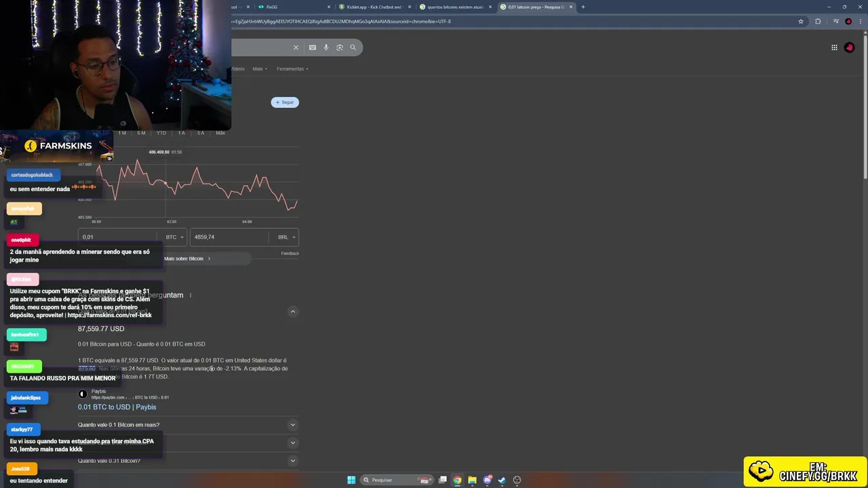
Task: Select the YTD chart range
Action: (161, 133)
